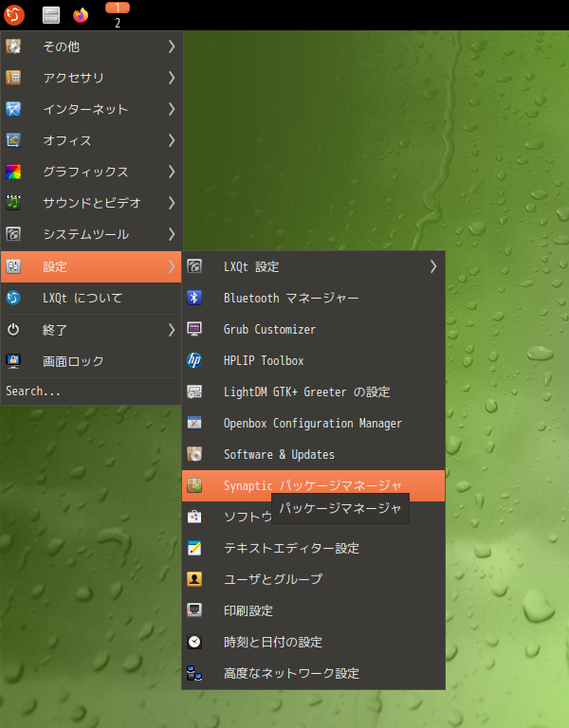Viewport: 569px width, 728px height.
Task: Open Bluetooth マネージャー entry
Action: pos(313,298)
